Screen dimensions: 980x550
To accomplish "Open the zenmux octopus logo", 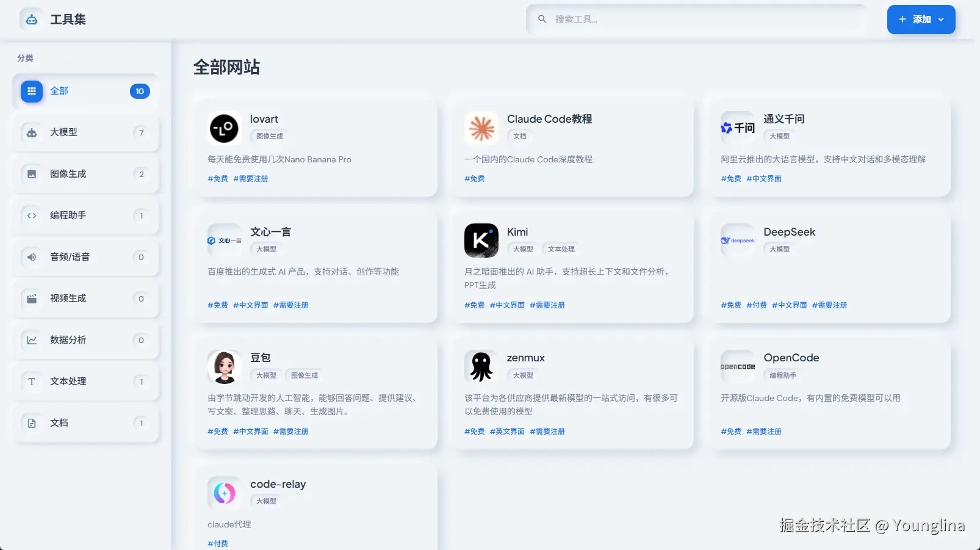I will 481,367.
